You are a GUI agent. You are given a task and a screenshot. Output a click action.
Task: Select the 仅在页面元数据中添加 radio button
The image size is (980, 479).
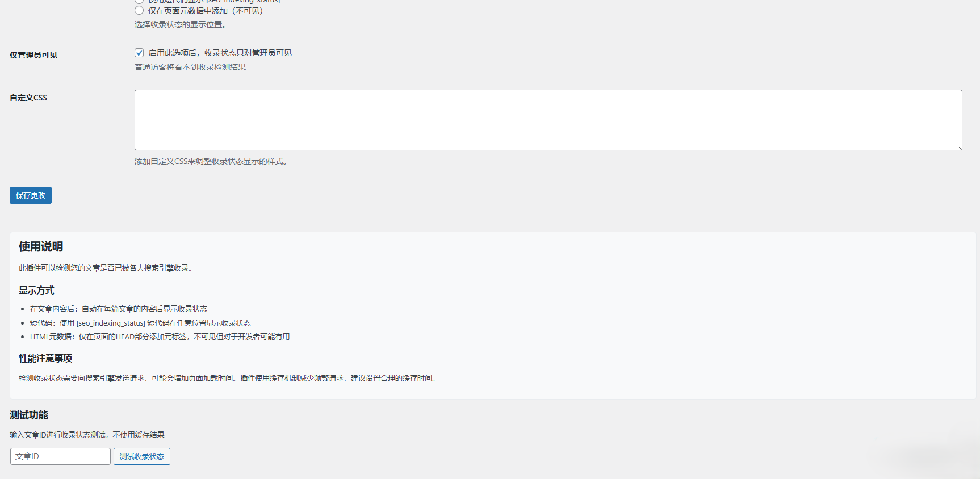[139, 10]
